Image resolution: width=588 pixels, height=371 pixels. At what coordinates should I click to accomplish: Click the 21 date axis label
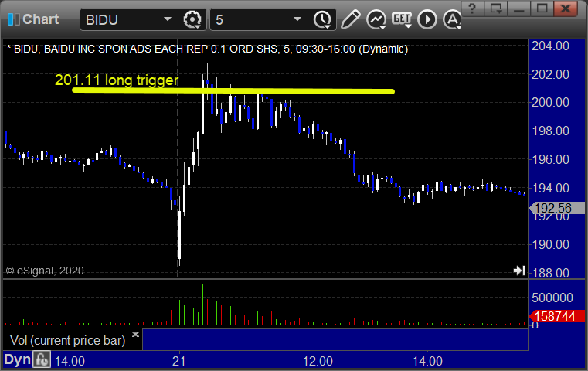[x=179, y=361]
